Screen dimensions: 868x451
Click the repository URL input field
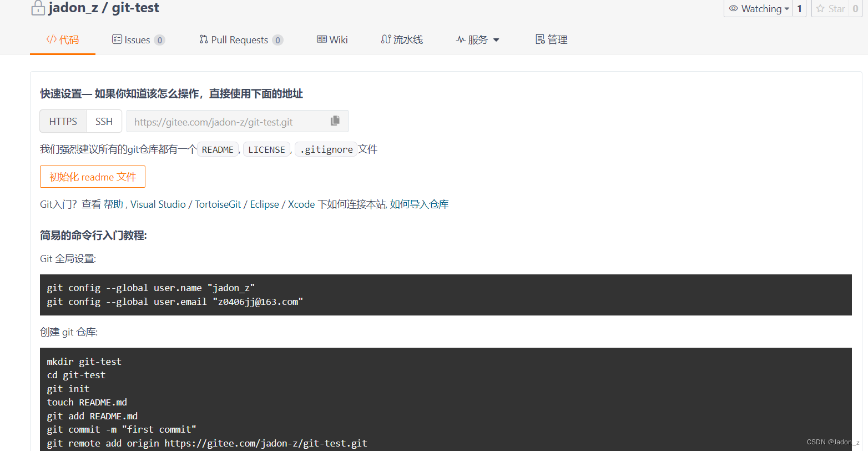[238, 121]
